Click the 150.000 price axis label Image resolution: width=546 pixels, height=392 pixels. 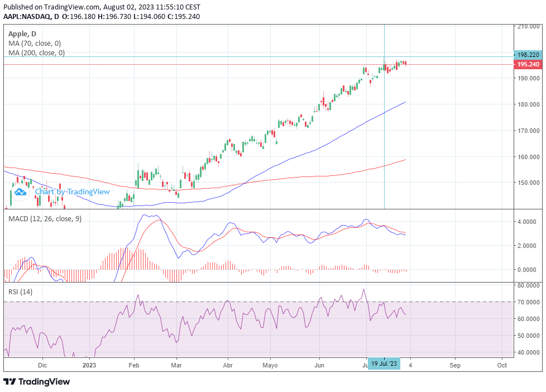529,183
